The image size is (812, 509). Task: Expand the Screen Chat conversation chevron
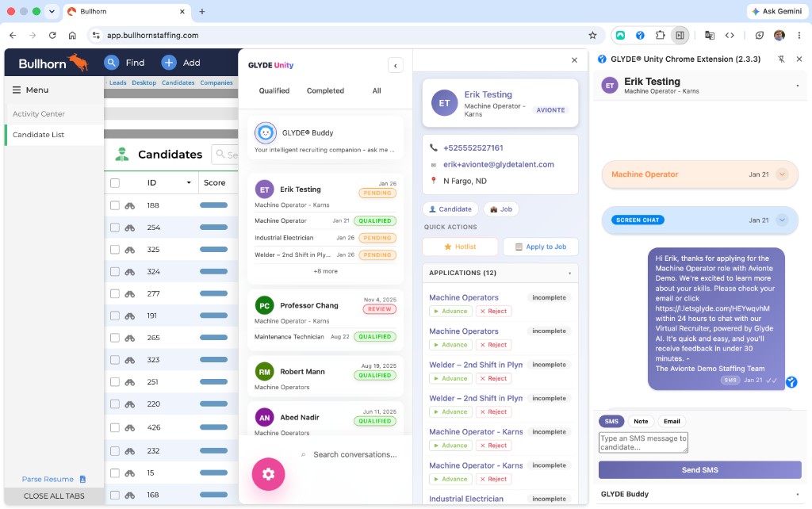[782, 220]
